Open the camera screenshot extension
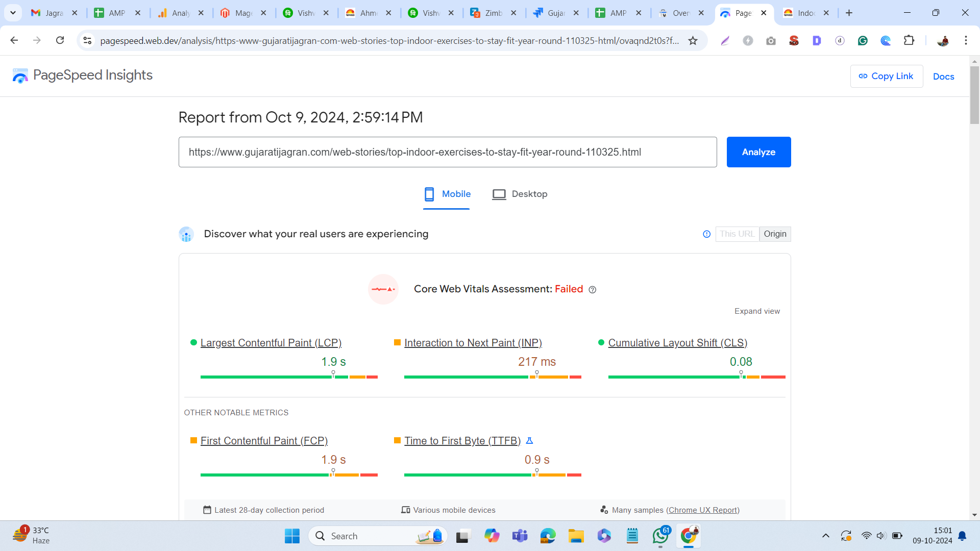Screen dimensions: 980x551 [x=771, y=40]
